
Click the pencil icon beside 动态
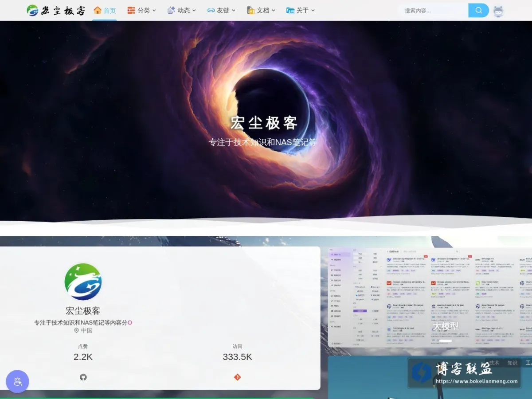tap(171, 10)
